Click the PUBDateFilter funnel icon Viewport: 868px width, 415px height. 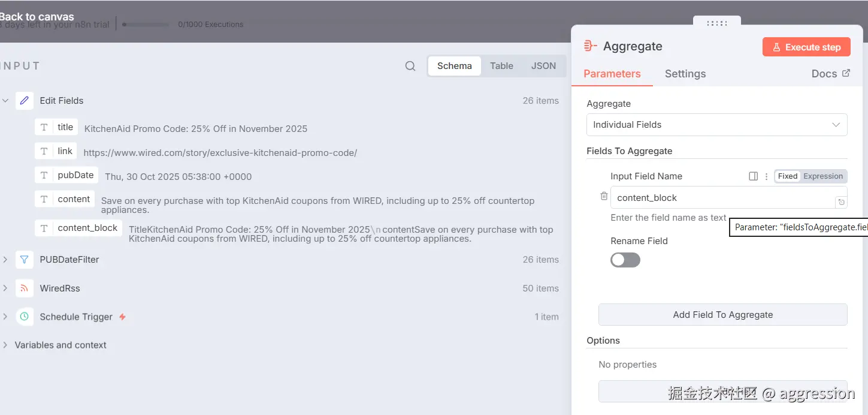[24, 260]
